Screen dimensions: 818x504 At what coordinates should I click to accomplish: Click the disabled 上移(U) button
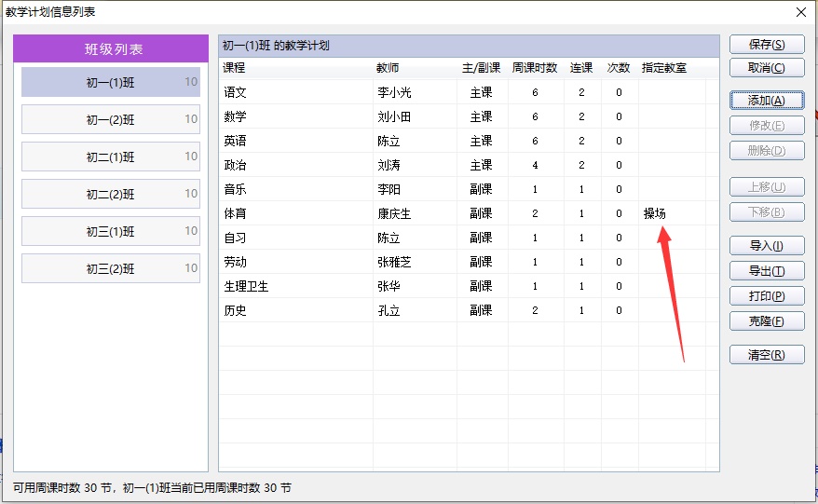point(767,186)
